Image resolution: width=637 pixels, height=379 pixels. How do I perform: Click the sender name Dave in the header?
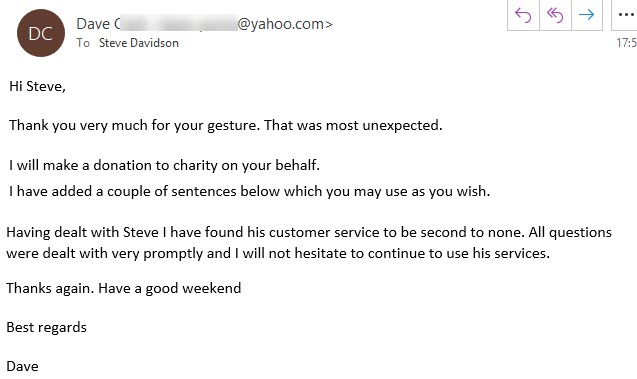point(93,24)
